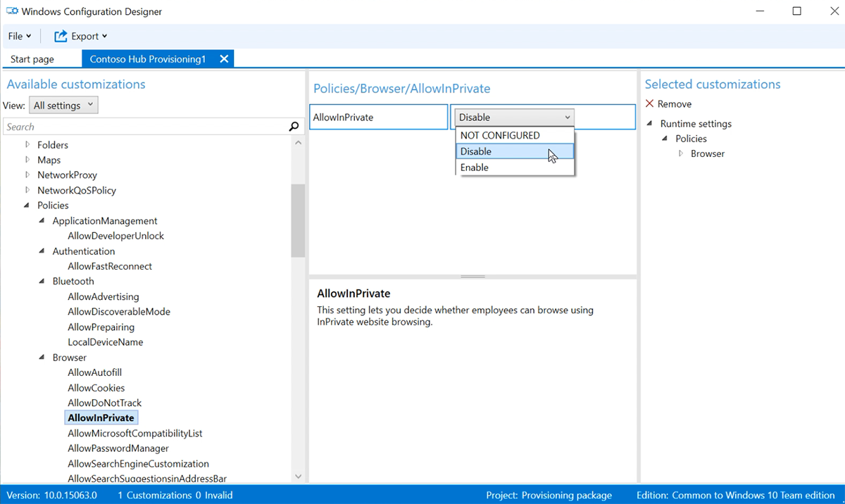Open the File menu
845x504 pixels.
tap(19, 36)
